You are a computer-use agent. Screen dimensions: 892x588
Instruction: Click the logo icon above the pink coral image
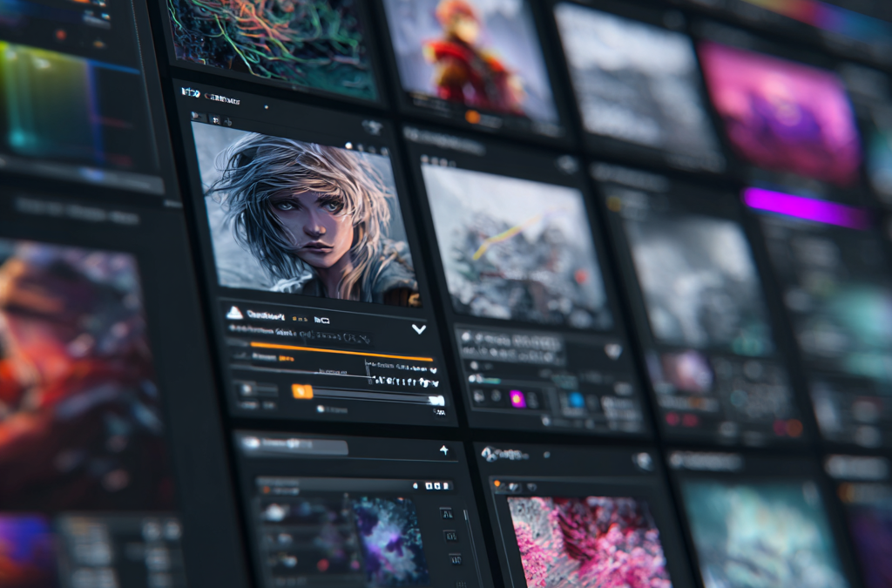[490, 454]
